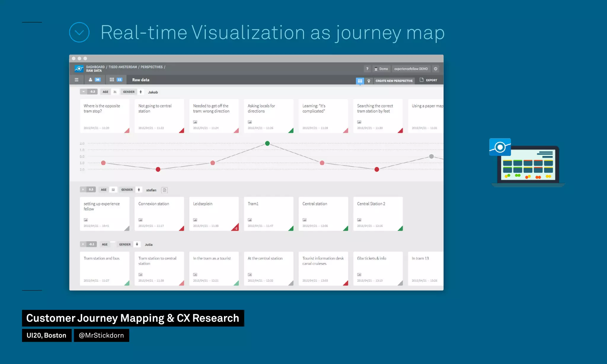Click image icon on 'Asking locals' card
The height and width of the screenshot is (364, 607).
click(250, 122)
